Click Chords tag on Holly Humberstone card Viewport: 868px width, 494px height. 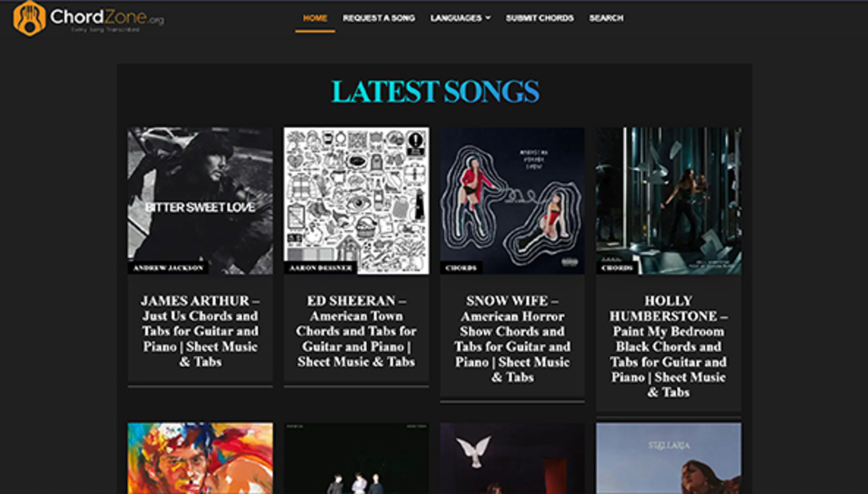click(x=617, y=268)
